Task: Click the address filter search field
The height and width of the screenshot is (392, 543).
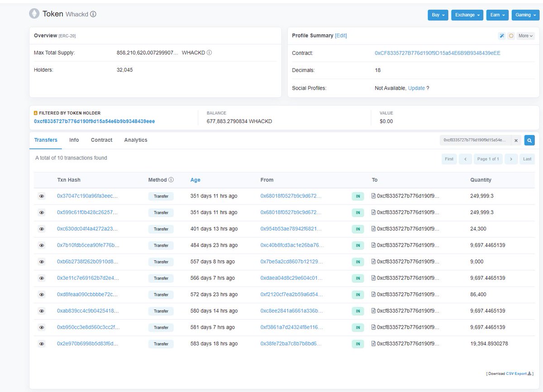Action: pyautogui.click(x=476, y=141)
